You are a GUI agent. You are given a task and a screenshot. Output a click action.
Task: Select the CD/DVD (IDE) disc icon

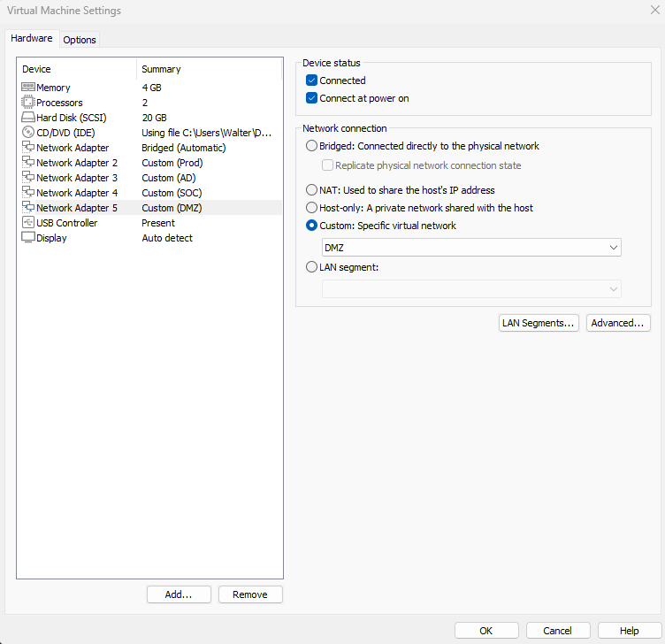pyautogui.click(x=27, y=133)
